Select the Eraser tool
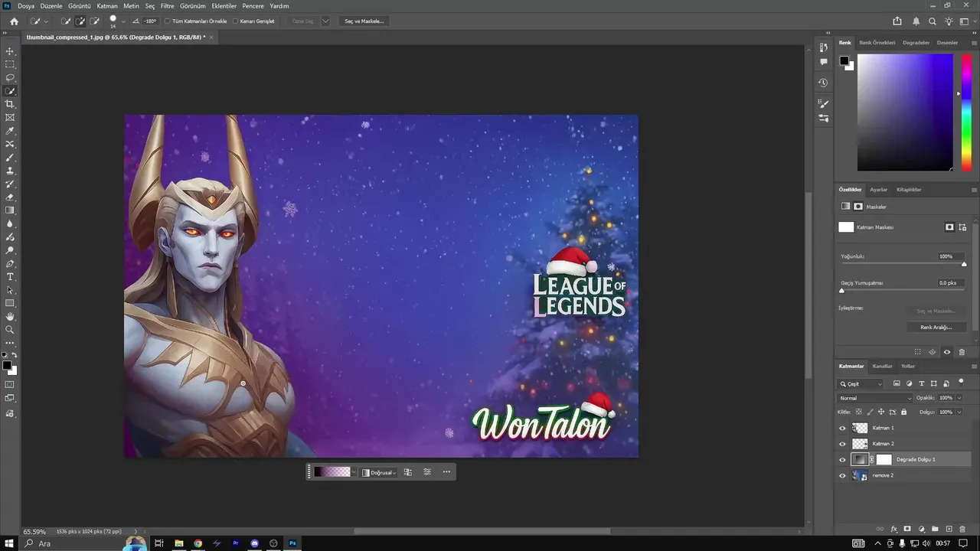Image resolution: width=980 pixels, height=551 pixels. (10, 197)
